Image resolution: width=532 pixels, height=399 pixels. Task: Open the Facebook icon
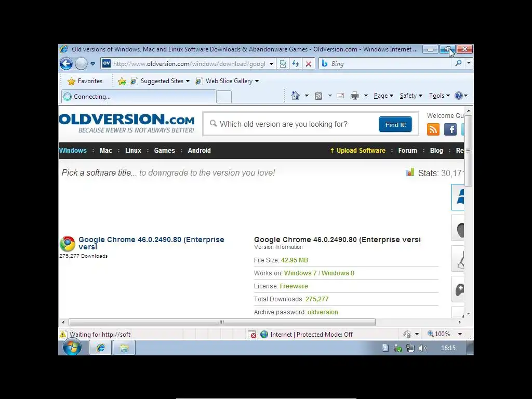pos(450,129)
